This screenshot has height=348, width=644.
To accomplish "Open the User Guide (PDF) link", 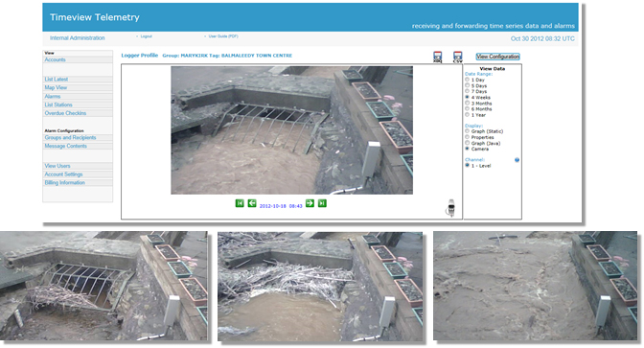I will pos(223,36).
